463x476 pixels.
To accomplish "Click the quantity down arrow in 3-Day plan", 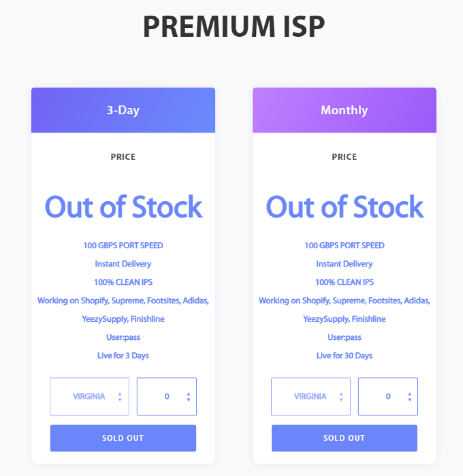I will click(188, 399).
